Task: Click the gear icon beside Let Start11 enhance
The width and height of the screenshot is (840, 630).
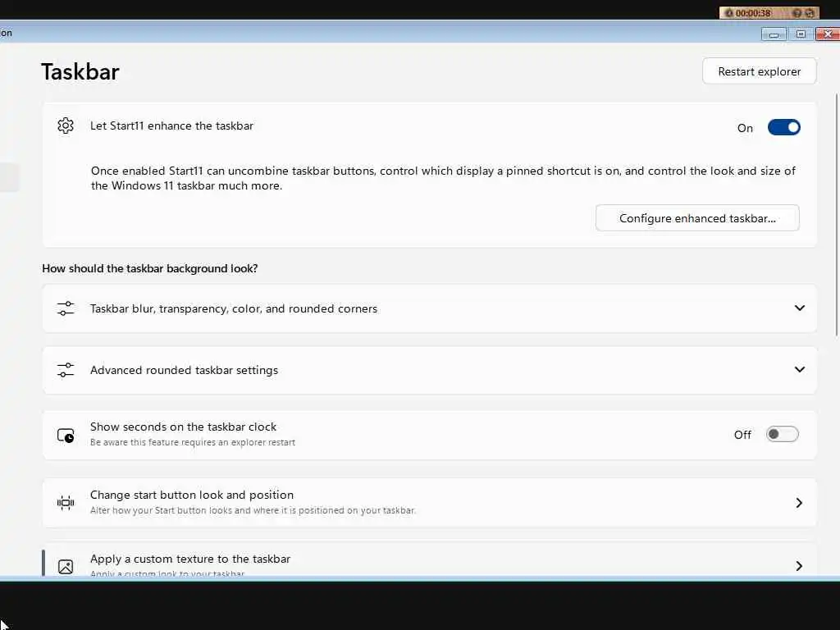Action: pos(66,126)
